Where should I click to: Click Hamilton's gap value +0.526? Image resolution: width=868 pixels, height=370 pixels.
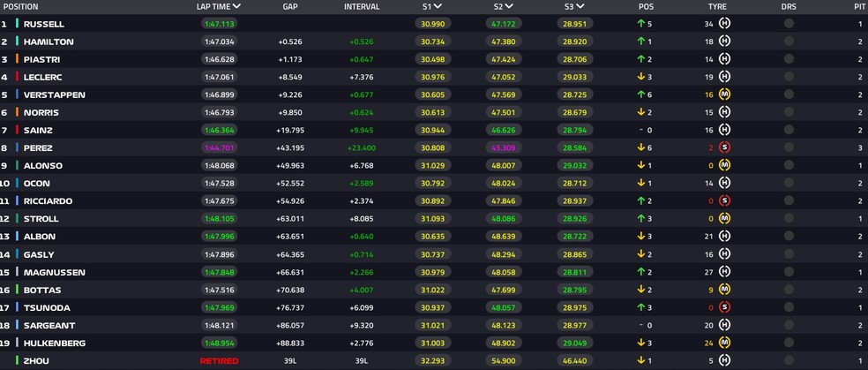[290, 42]
